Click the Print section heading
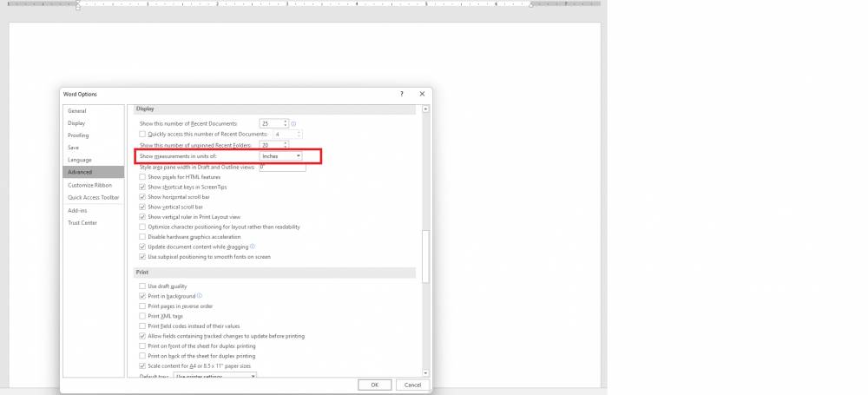This screenshot has width=868, height=395. click(141, 272)
